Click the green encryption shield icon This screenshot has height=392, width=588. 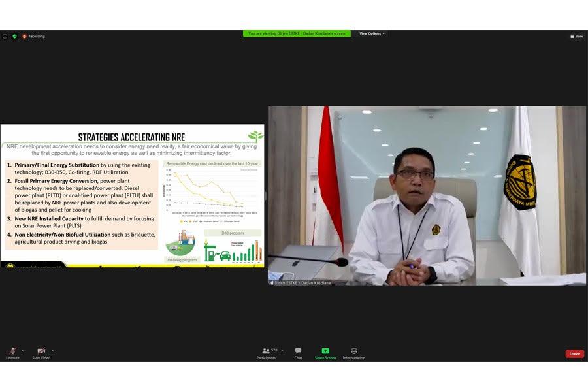14,36
